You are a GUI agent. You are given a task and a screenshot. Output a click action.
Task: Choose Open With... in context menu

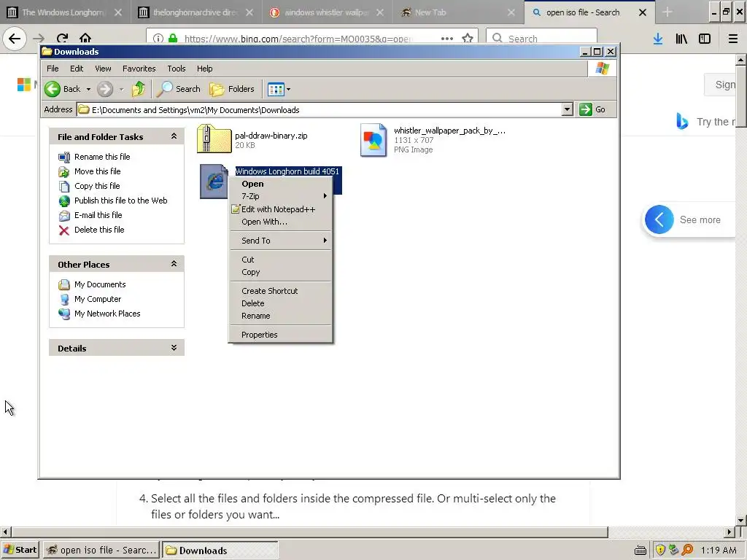281,222
